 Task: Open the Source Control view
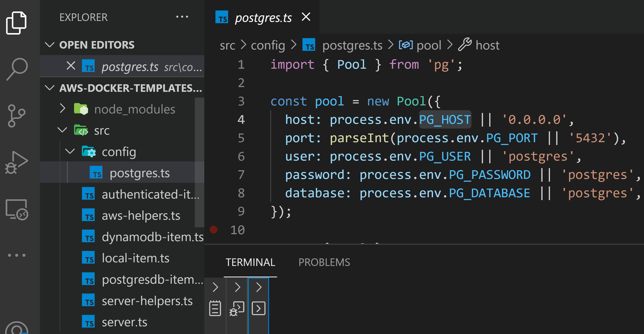pyautogui.click(x=16, y=116)
